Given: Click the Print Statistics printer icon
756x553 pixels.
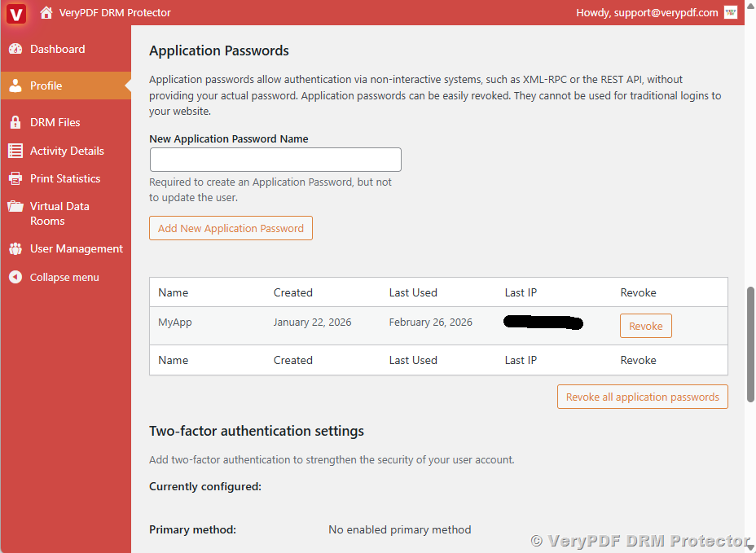Looking at the screenshot, I should click(x=15, y=178).
